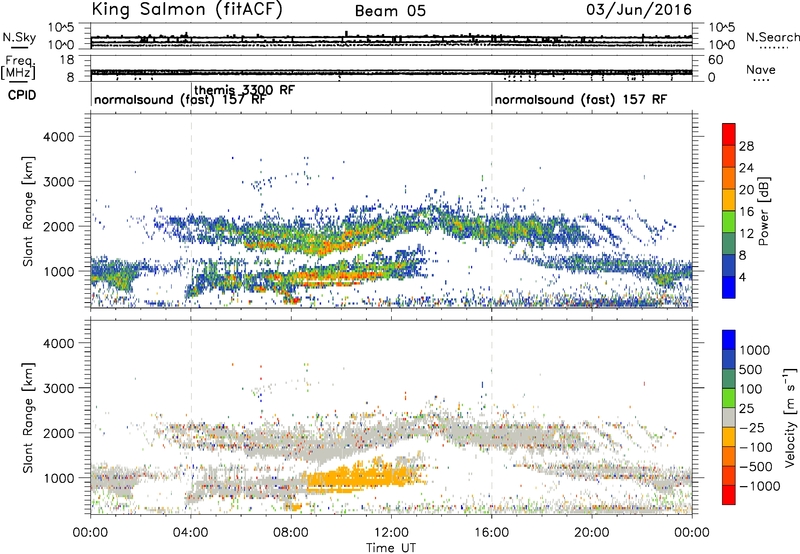
Task: Select the 'Freq. [MHz]' label
Action: (18, 68)
